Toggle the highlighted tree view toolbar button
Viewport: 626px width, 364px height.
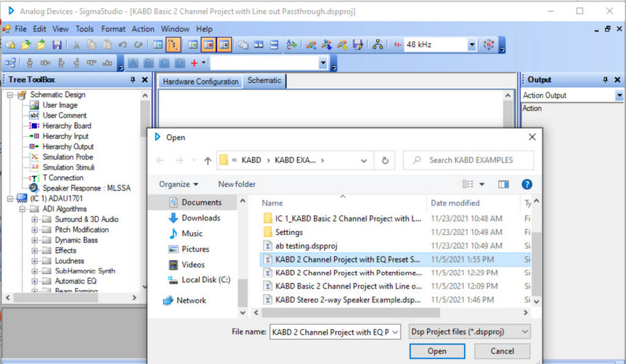pyautogui.click(x=173, y=45)
